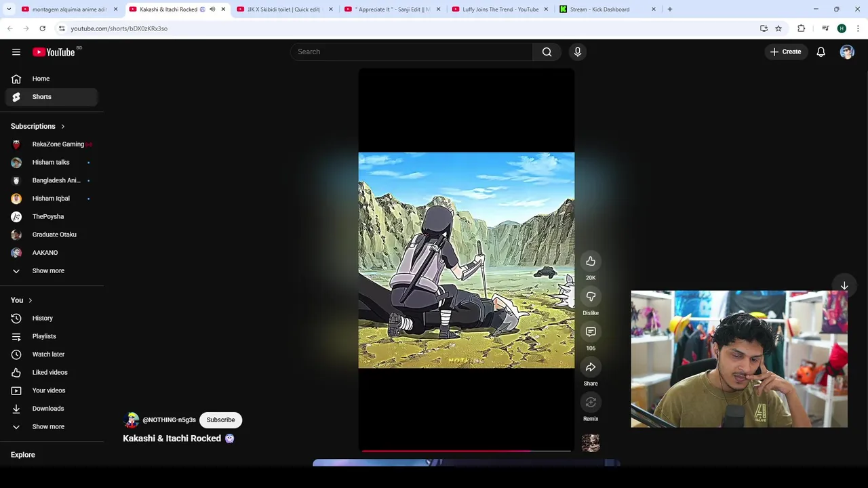Open tab search dropdown at far left
868x488 pixels.
[7, 9]
